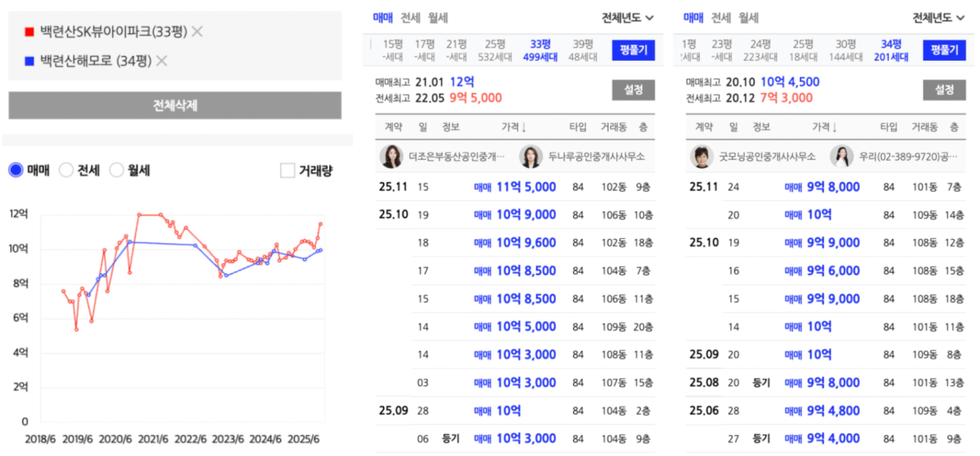Switch to 전세 tab in middle panel
This screenshot has height=456, width=980.
pos(410,18)
